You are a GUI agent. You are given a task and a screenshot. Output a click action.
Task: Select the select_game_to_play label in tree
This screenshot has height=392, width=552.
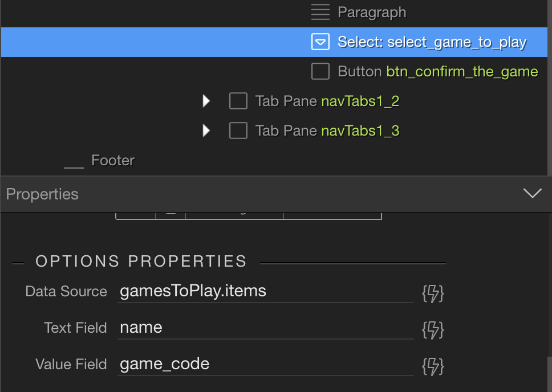tap(457, 42)
